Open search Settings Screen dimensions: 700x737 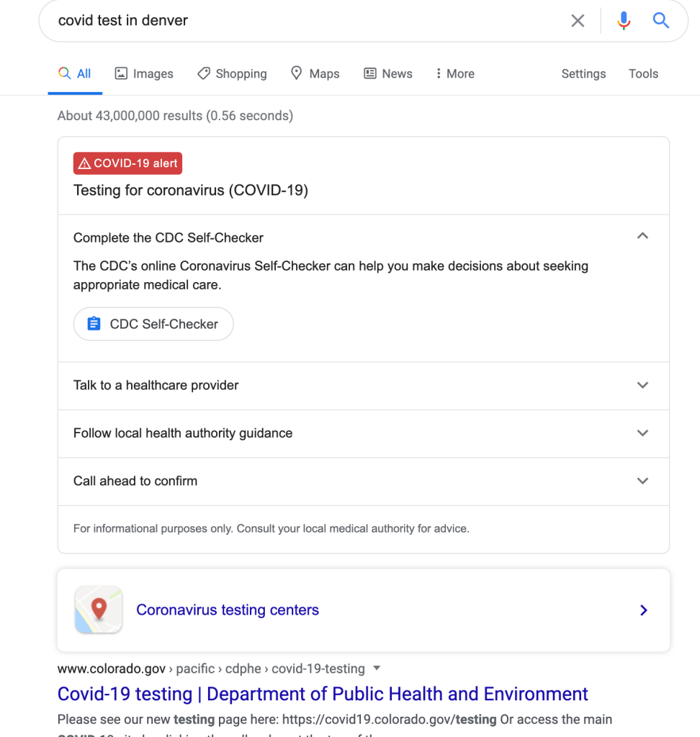583,73
